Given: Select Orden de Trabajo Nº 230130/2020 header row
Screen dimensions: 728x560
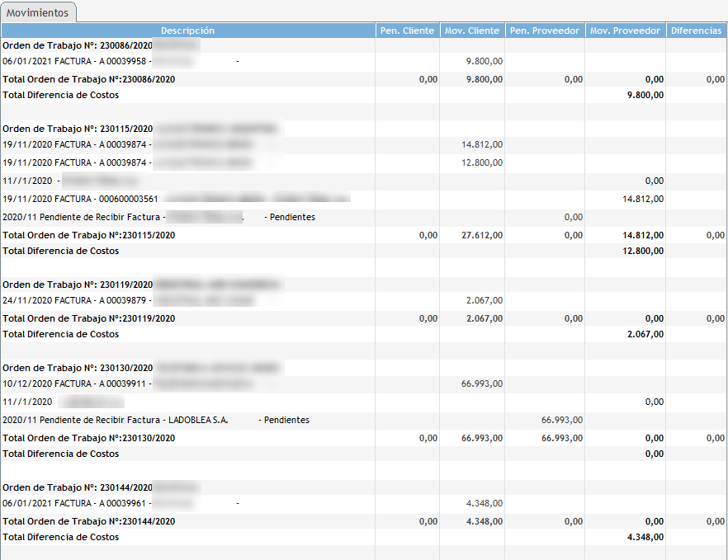Looking at the screenshot, I should point(78,368).
